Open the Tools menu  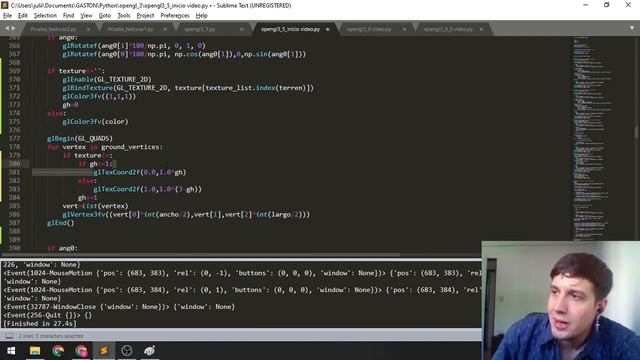click(124, 16)
